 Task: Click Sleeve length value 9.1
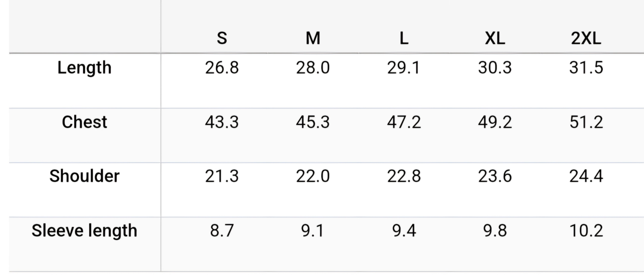tap(313, 231)
